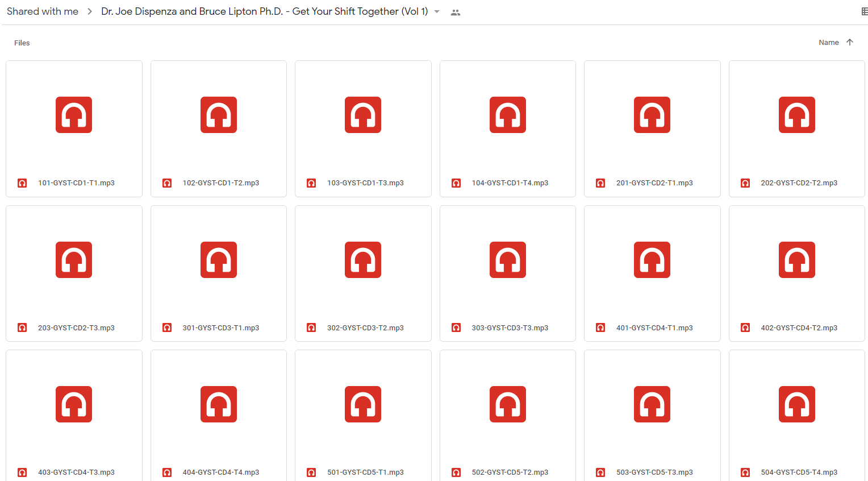The width and height of the screenshot is (868, 481).
Task: Click the file name 504-GYST-CD5-T4.mp3
Action: coord(799,472)
